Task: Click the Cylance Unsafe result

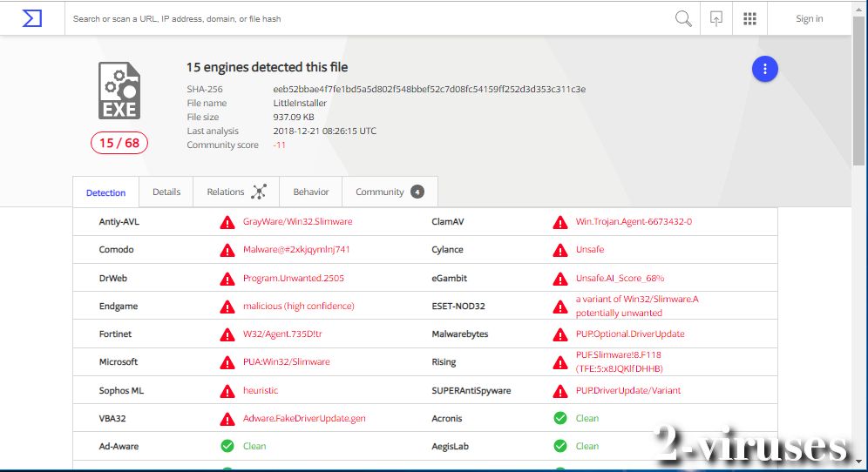Action: click(x=589, y=250)
